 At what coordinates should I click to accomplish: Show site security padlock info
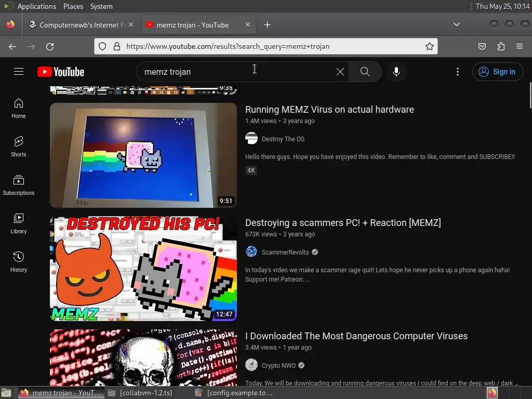tap(117, 46)
